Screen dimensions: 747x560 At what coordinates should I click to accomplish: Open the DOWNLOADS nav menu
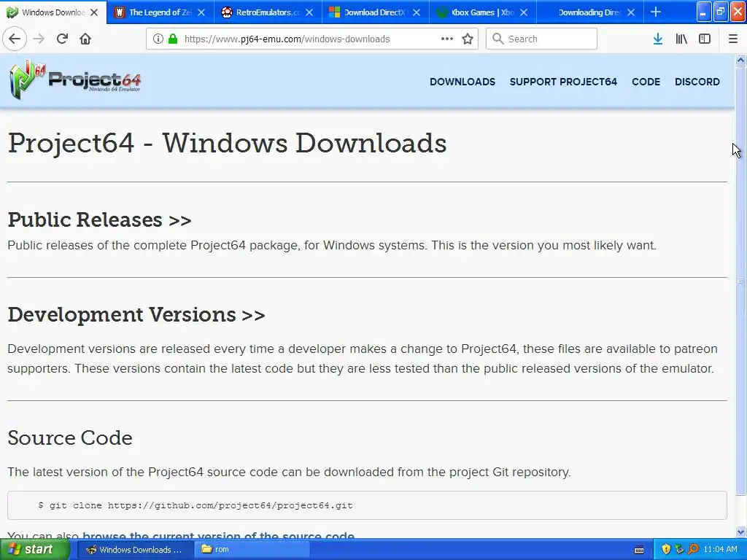tap(462, 82)
